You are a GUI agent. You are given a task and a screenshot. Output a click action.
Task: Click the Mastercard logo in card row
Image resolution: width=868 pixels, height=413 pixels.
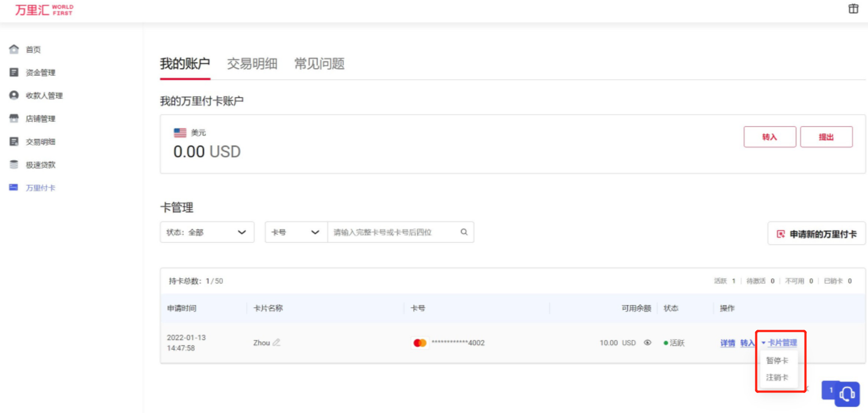pyautogui.click(x=420, y=343)
